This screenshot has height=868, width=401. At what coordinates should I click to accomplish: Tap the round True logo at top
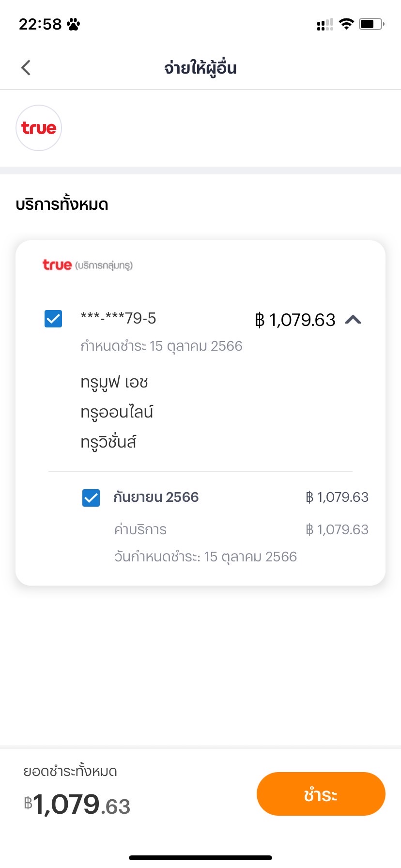tap(39, 128)
